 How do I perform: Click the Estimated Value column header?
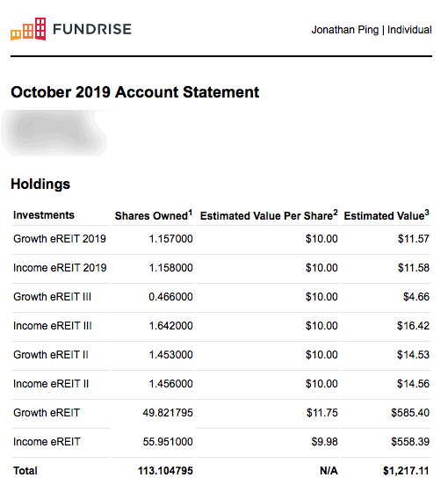[387, 215]
